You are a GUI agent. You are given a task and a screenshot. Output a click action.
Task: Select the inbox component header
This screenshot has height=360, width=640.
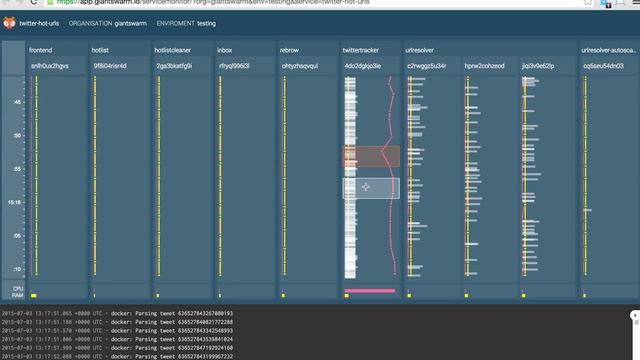[x=224, y=50]
